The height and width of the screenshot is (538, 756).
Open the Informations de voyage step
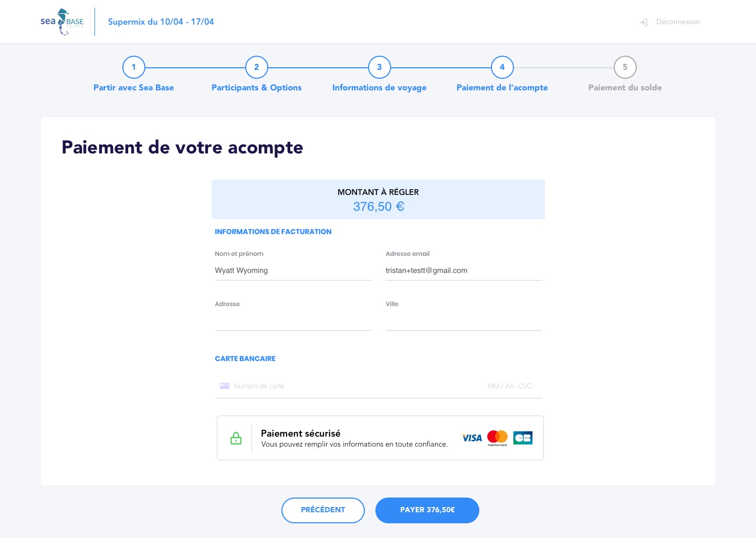(x=380, y=88)
